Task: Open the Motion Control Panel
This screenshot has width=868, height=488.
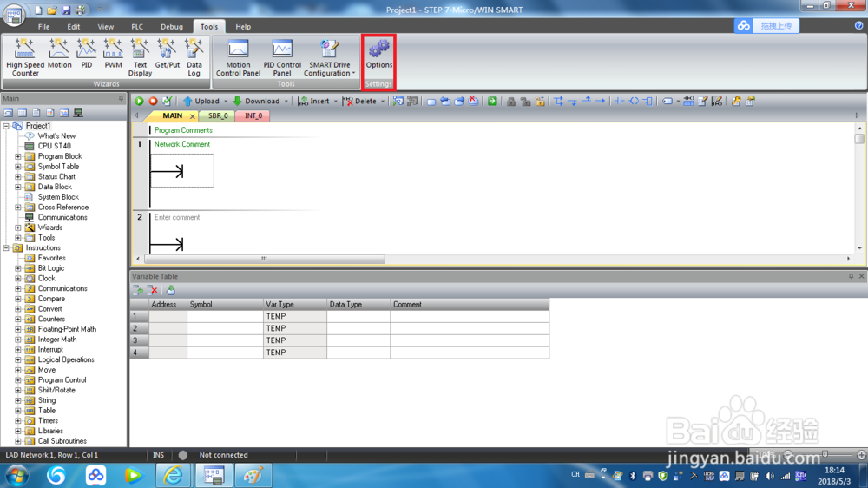Action: pyautogui.click(x=238, y=57)
